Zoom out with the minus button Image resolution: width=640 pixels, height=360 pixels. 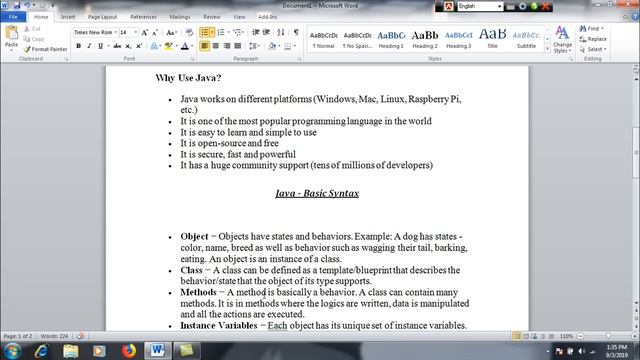coord(580,336)
